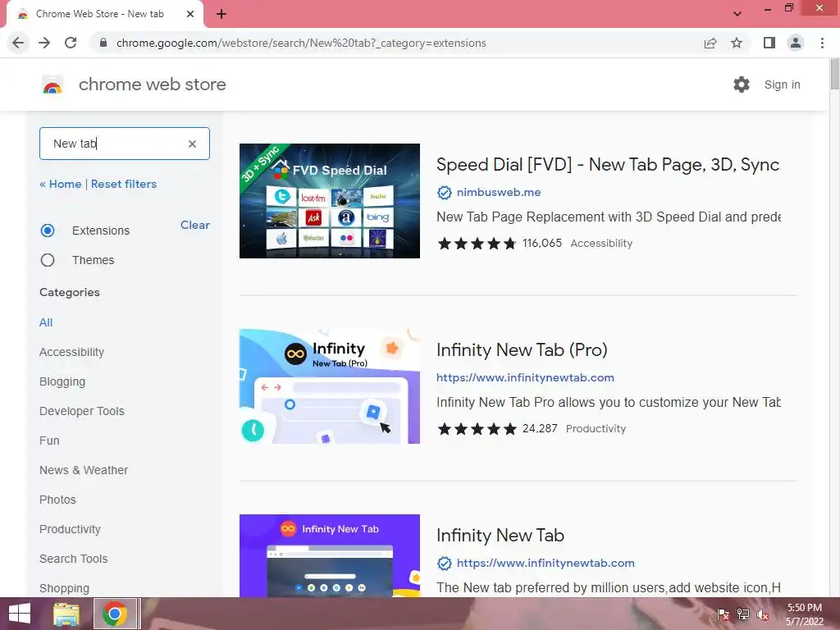Open network tray icon

pos(743,614)
